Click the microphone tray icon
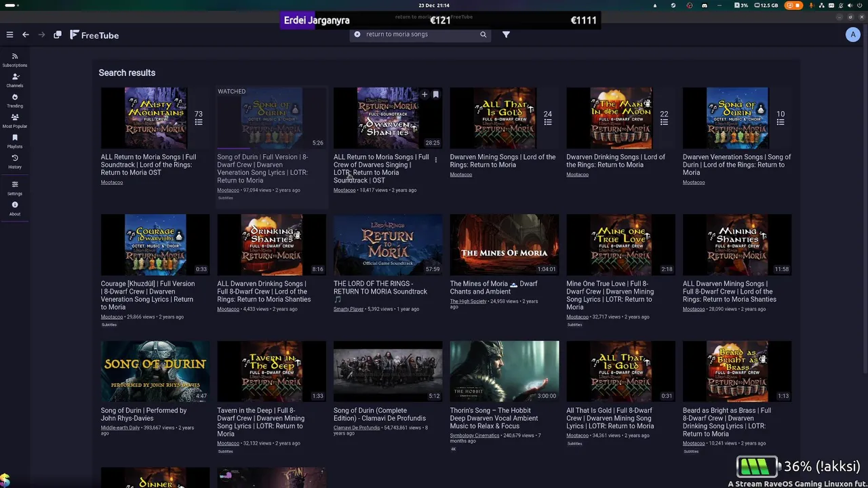Image resolution: width=868 pixels, height=488 pixels. [x=811, y=5]
